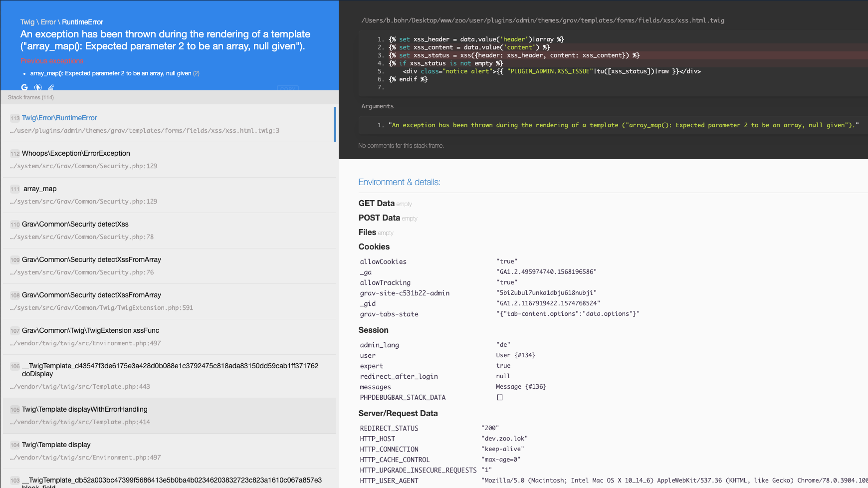The height and width of the screenshot is (488, 868).
Task: Select stack frame 103 __TwigTemplate_db52a003
Action: (170, 479)
